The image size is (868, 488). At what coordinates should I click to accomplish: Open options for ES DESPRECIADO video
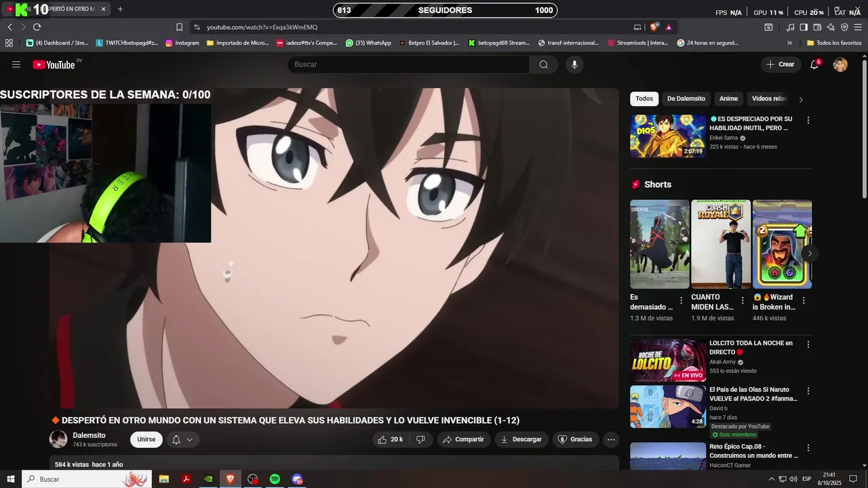[808, 120]
